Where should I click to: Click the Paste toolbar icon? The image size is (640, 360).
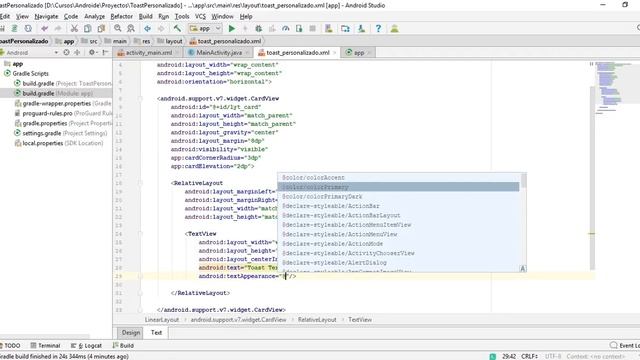pos(101,29)
